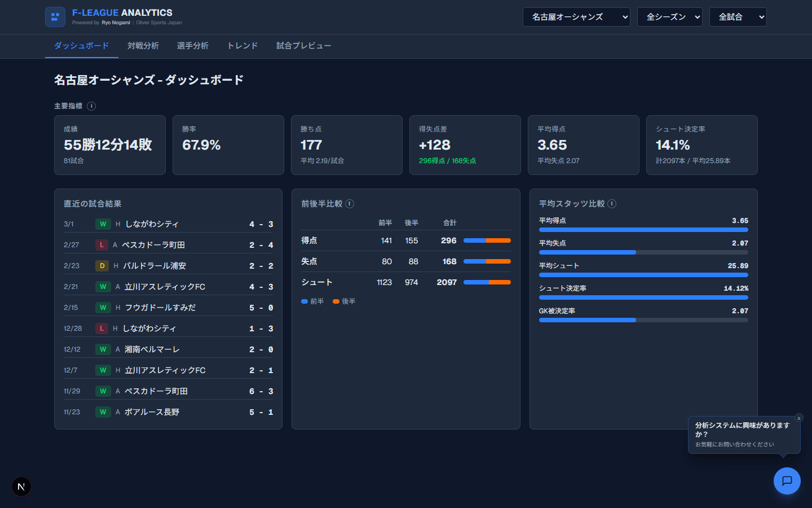Close the inquiry popup with the x
This screenshot has height=508, width=812.
point(798,418)
